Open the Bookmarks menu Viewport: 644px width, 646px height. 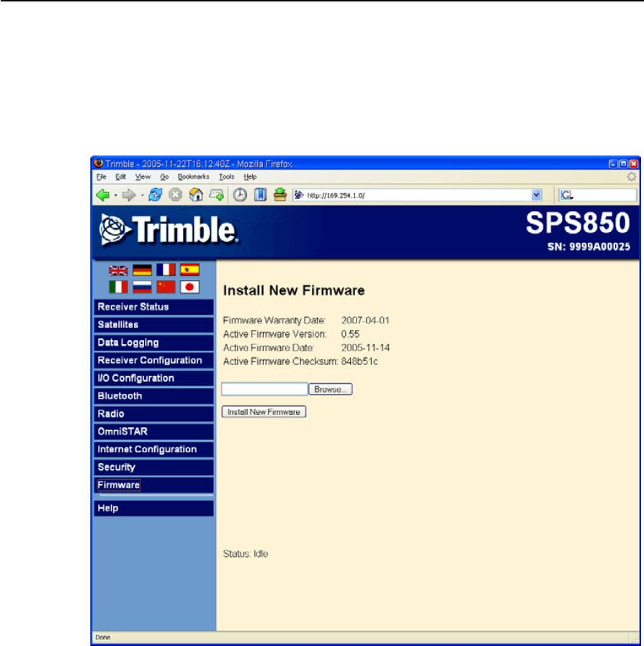pos(194,176)
